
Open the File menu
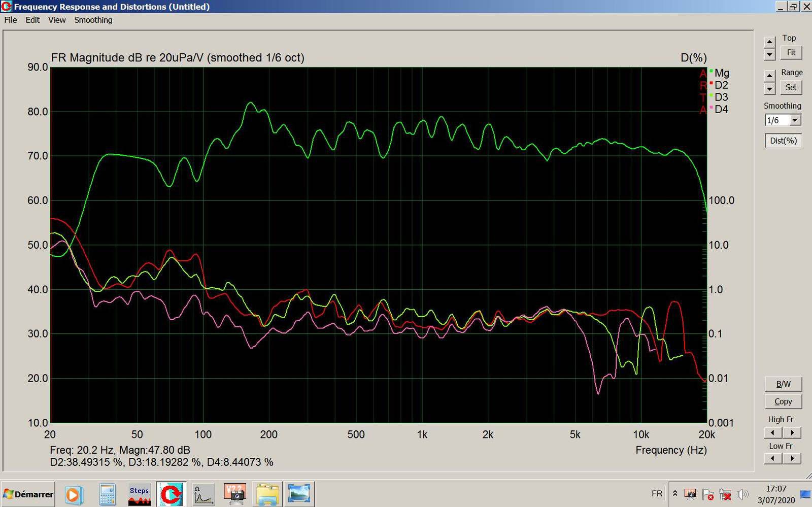(x=11, y=20)
